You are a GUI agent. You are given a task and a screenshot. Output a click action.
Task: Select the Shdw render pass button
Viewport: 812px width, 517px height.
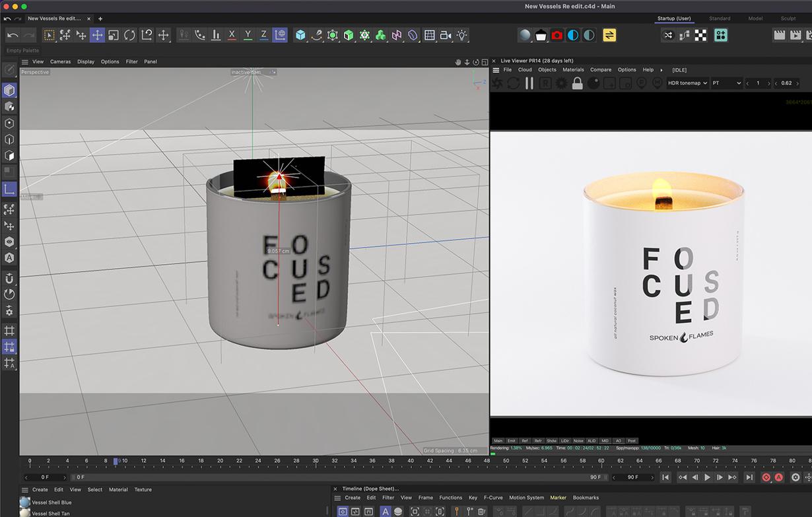(551, 440)
